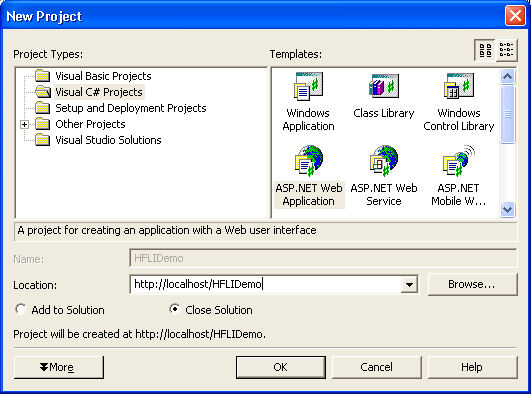Select the ASP.NET Web Application template icon
The width and height of the screenshot is (531, 394).
point(309,161)
